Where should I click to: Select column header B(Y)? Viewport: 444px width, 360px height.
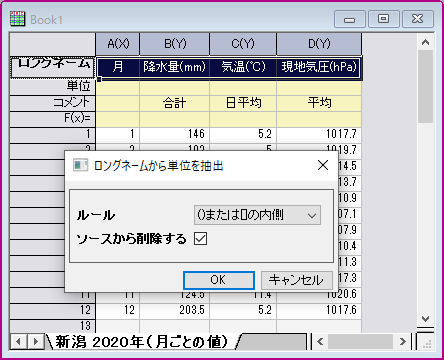175,44
